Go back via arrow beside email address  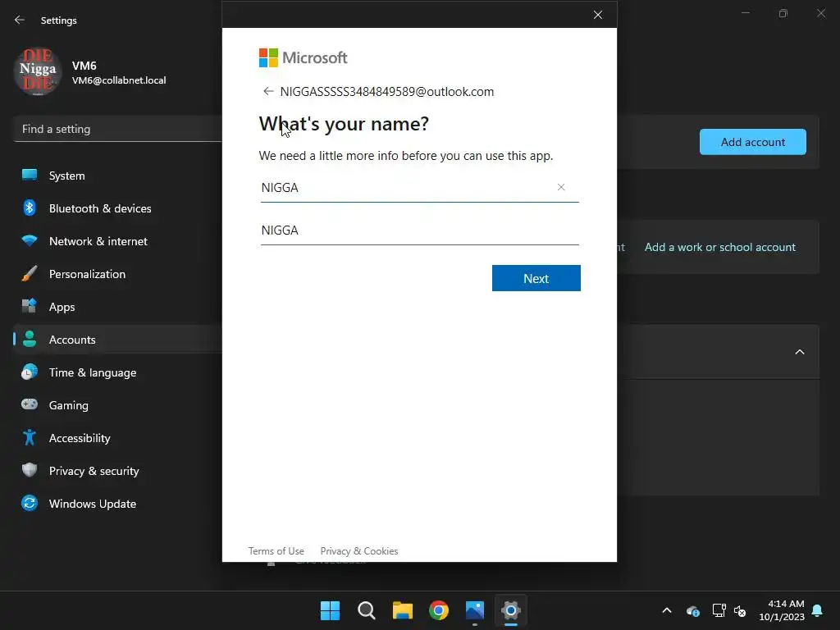(268, 91)
